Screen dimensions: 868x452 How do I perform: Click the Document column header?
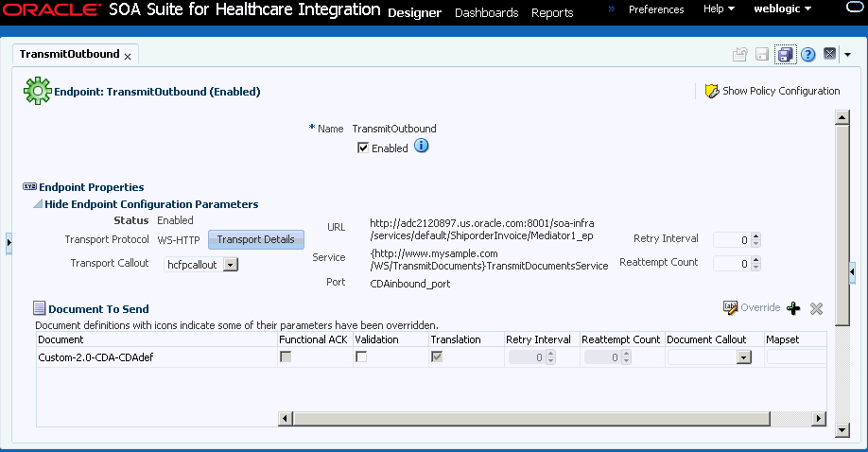point(61,339)
